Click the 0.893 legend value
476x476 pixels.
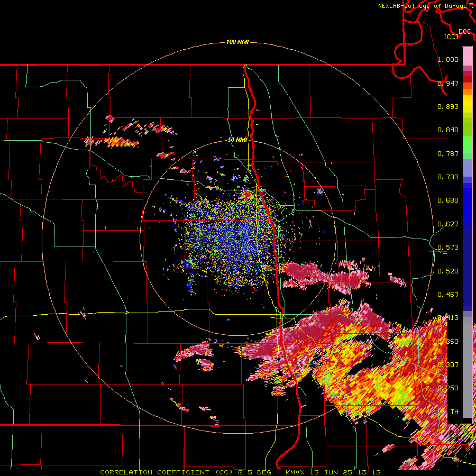tap(448, 106)
